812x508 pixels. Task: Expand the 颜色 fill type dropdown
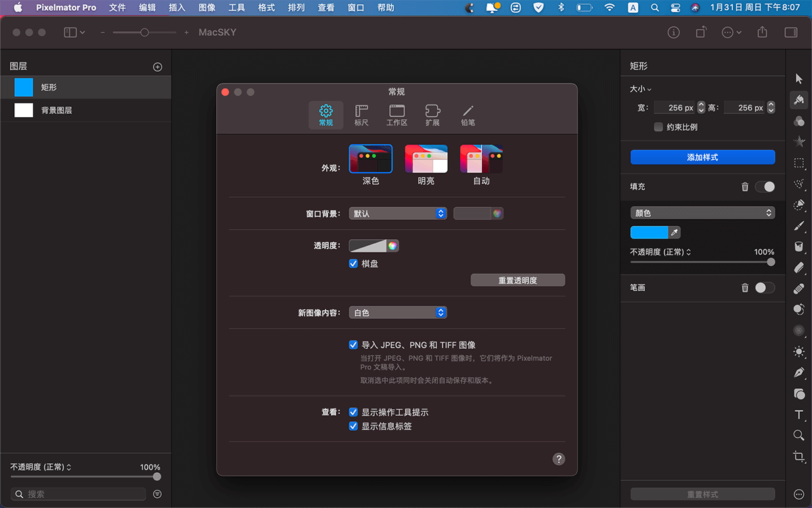702,213
